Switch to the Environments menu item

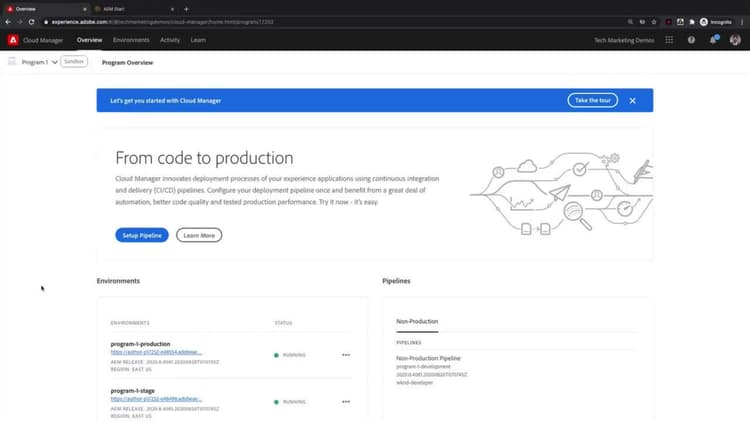pyautogui.click(x=131, y=40)
